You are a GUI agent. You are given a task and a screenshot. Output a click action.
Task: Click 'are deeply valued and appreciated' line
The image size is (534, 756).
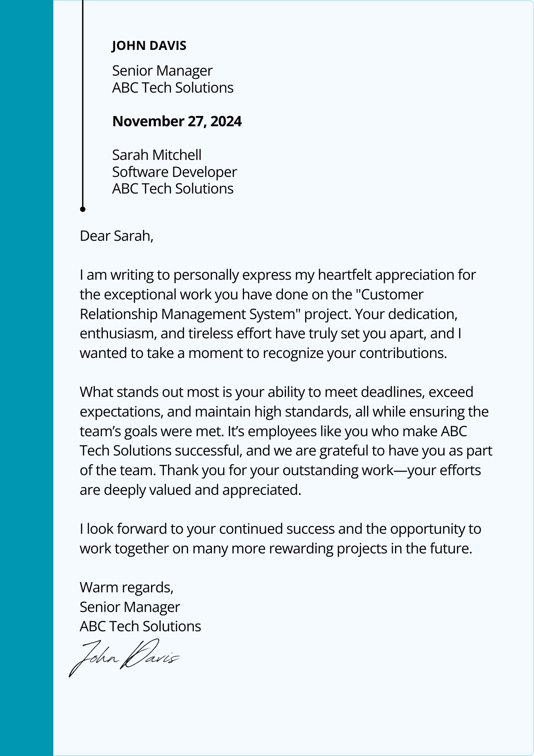tap(190, 490)
